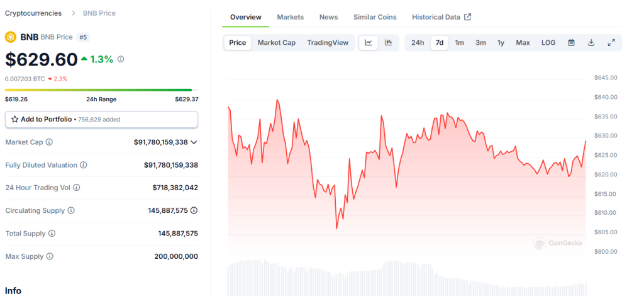This screenshot has width=644, height=296.
Task: Click the star icon in Add to Portfolio
Action: 15,119
